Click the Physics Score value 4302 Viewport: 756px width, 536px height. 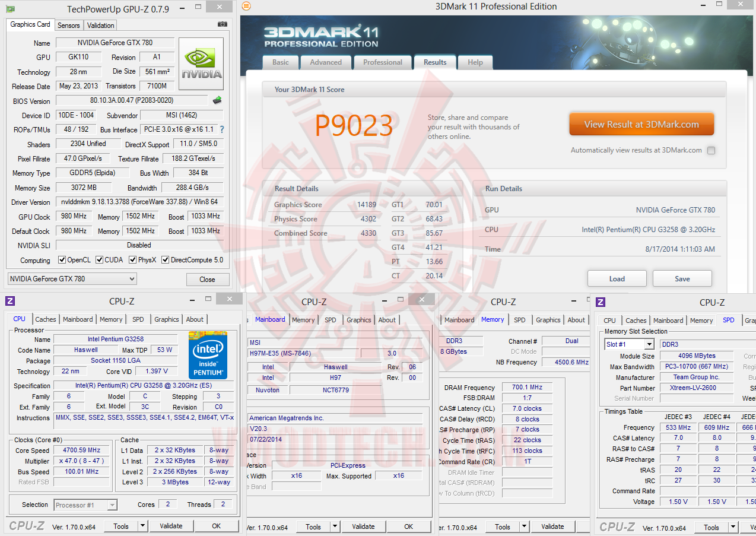pyautogui.click(x=370, y=219)
